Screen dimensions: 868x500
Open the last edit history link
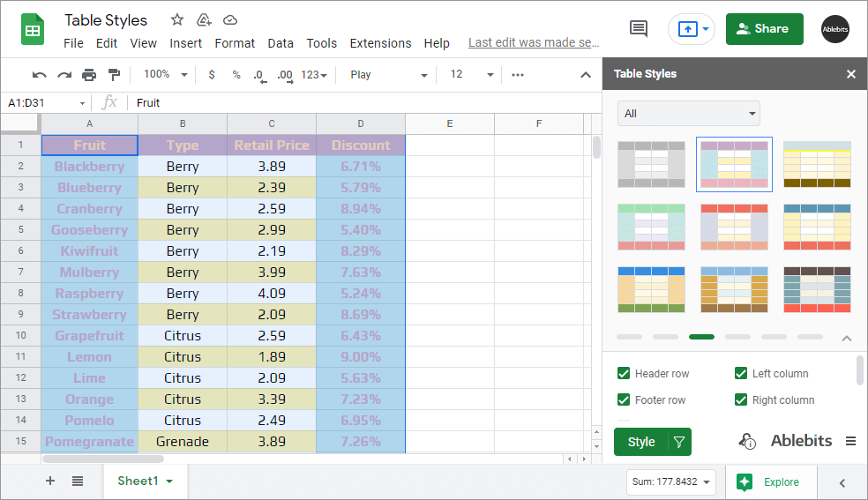(534, 42)
